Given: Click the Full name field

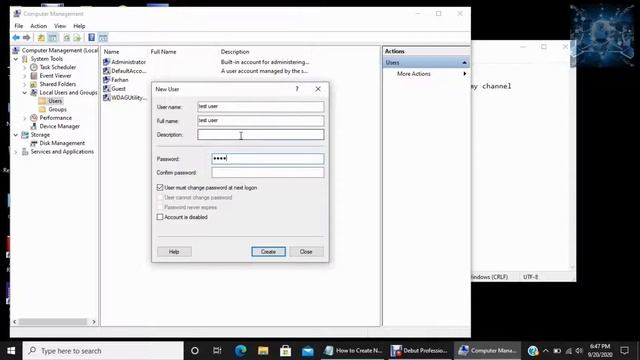Looking at the screenshot, I should coord(261,121).
